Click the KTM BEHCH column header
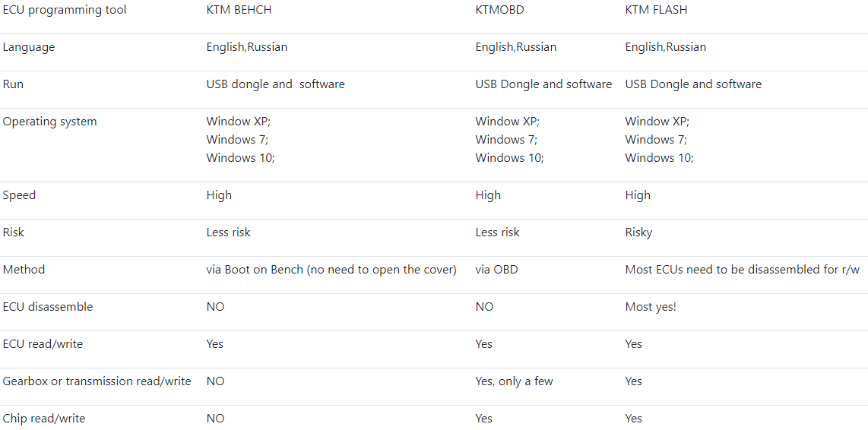 pos(239,10)
